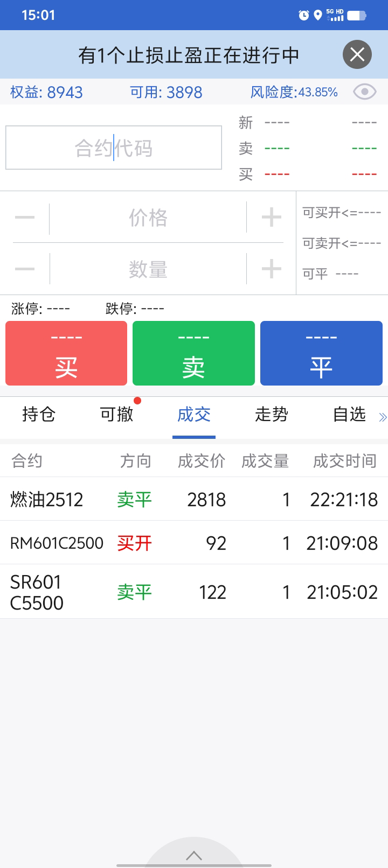Open the RM601C2500 trade record
This screenshot has height=868, width=388.
point(194,543)
